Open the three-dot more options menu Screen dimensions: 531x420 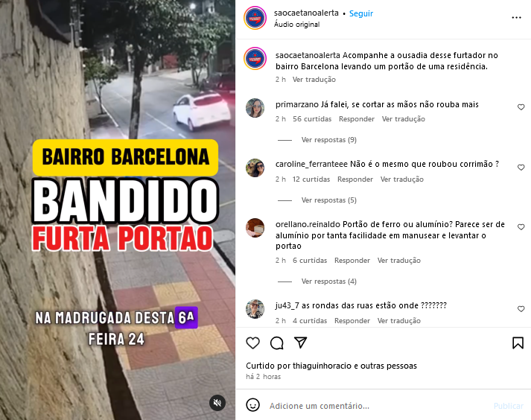tap(516, 18)
